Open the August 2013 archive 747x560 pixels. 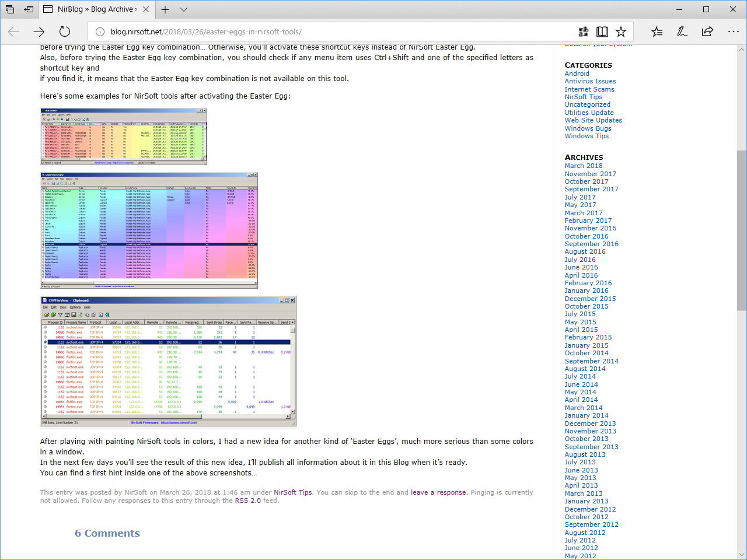tap(585, 454)
